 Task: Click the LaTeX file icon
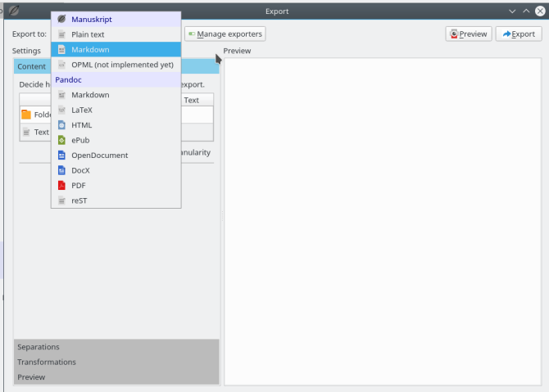pos(61,110)
